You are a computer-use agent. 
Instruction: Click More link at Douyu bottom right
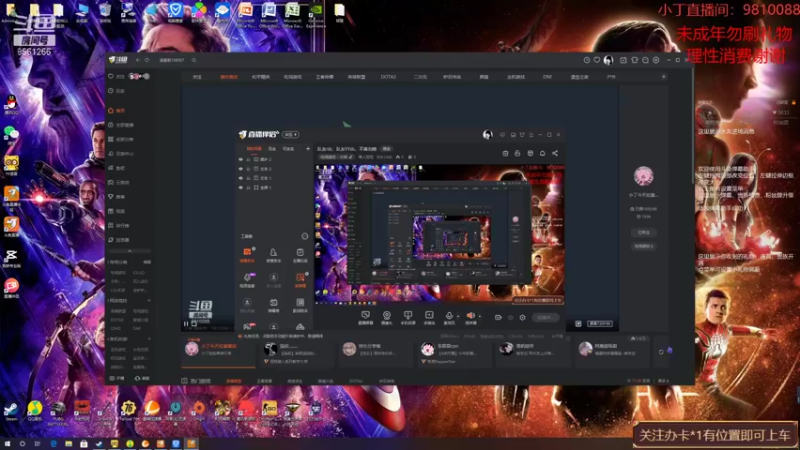click(663, 381)
